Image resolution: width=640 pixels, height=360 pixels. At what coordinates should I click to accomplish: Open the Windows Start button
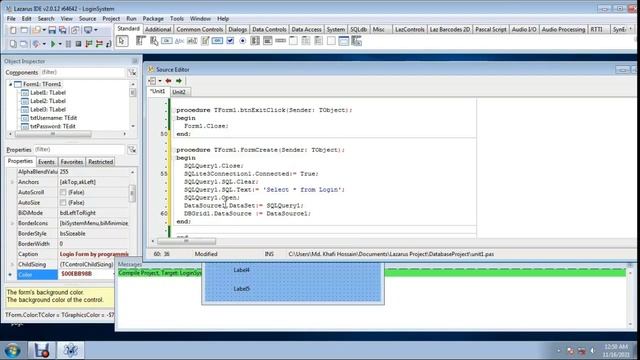pos(13,350)
